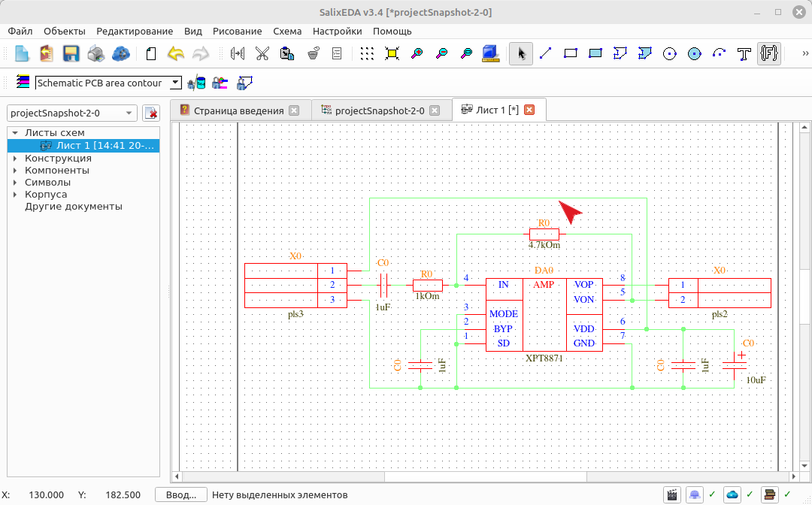Expand the Корпуса tree node
The width and height of the screenshot is (812, 505).
coord(15,195)
